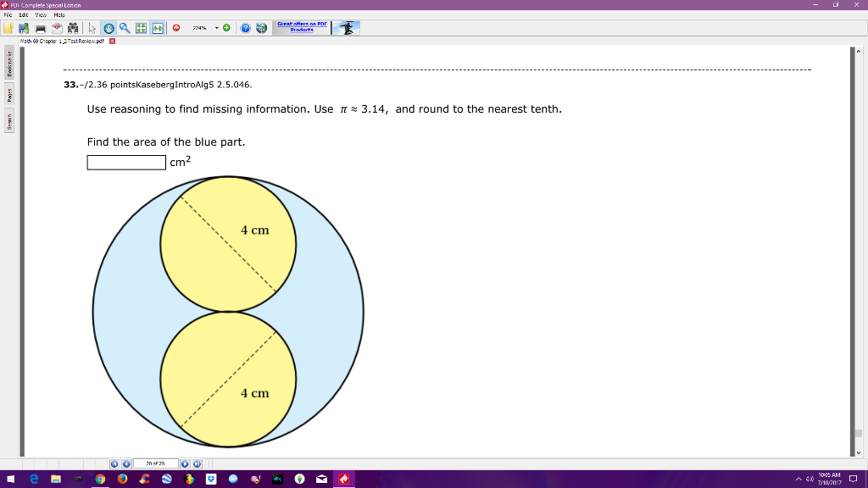
Task: Open the File menu
Action: pyautogui.click(x=7, y=14)
